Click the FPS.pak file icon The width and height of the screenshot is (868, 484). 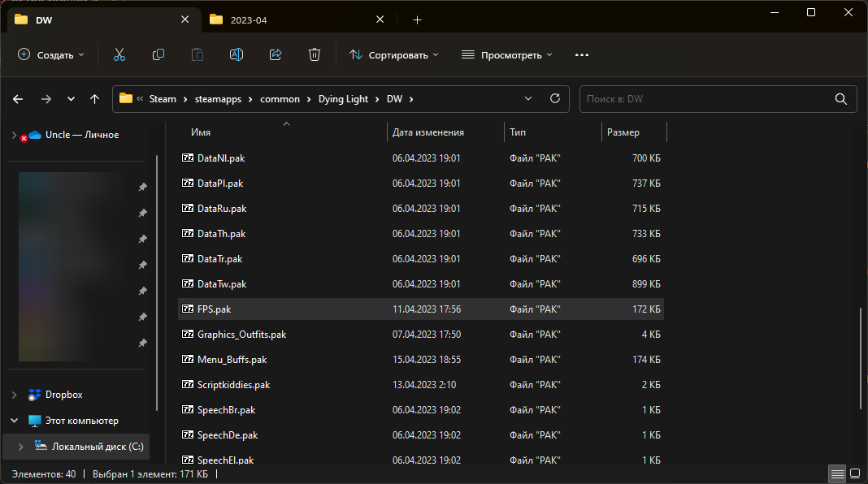point(188,309)
